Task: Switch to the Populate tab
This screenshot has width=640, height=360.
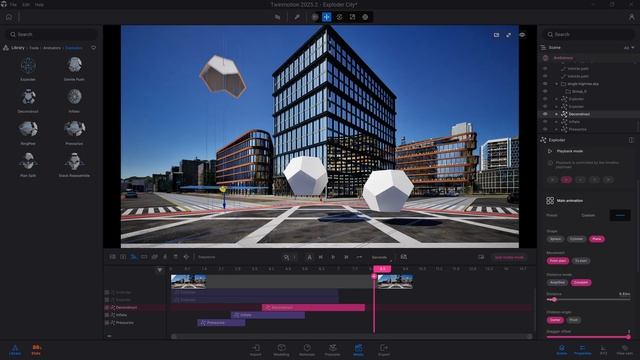Action: 333,350
